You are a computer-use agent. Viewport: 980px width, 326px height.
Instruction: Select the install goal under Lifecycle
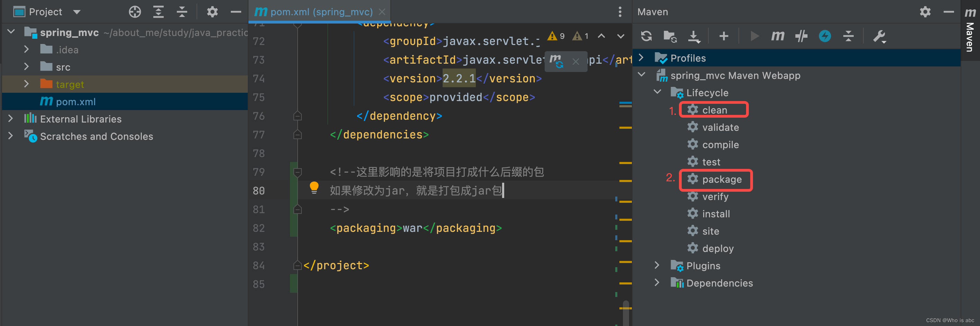tap(716, 214)
